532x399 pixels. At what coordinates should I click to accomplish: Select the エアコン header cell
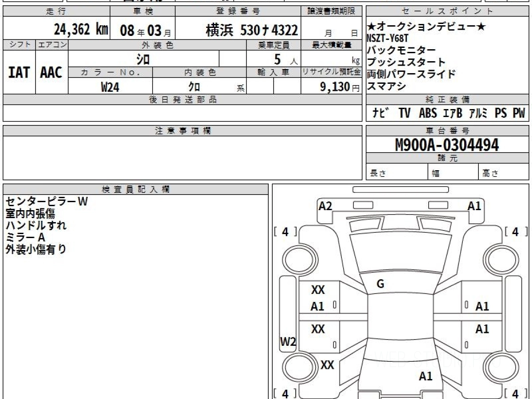pyautogui.click(x=52, y=45)
